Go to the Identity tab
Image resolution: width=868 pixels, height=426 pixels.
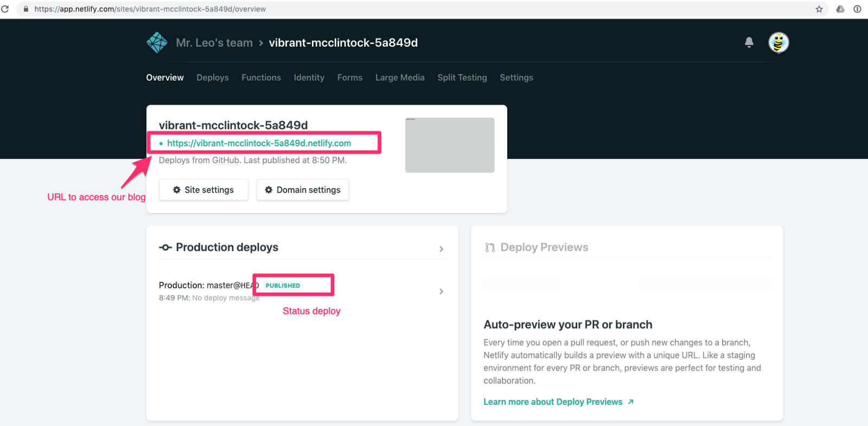[309, 78]
